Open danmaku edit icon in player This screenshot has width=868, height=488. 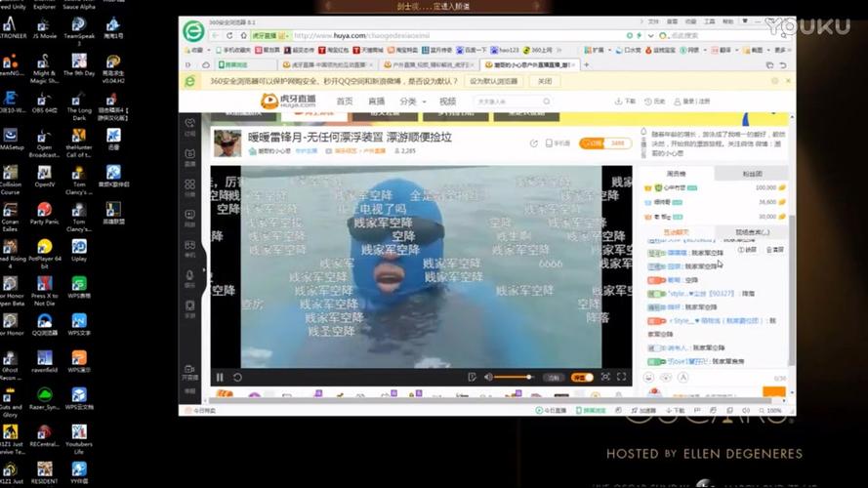[472, 378]
